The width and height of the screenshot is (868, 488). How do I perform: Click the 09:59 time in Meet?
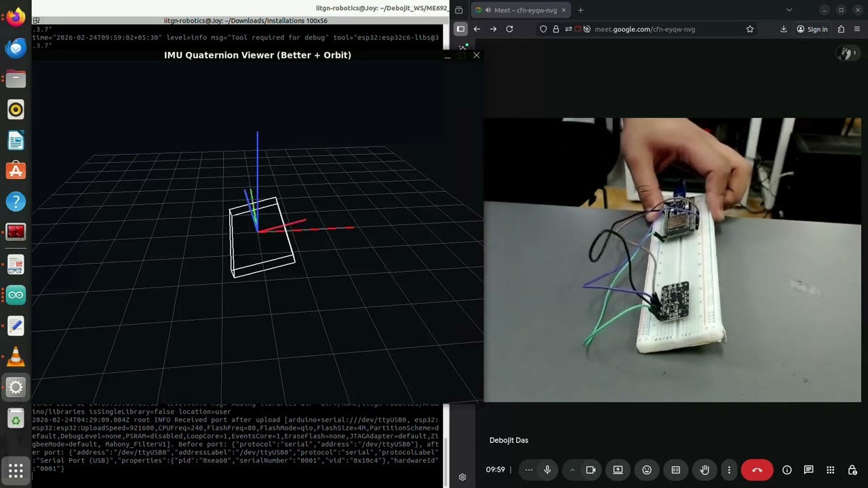496,470
